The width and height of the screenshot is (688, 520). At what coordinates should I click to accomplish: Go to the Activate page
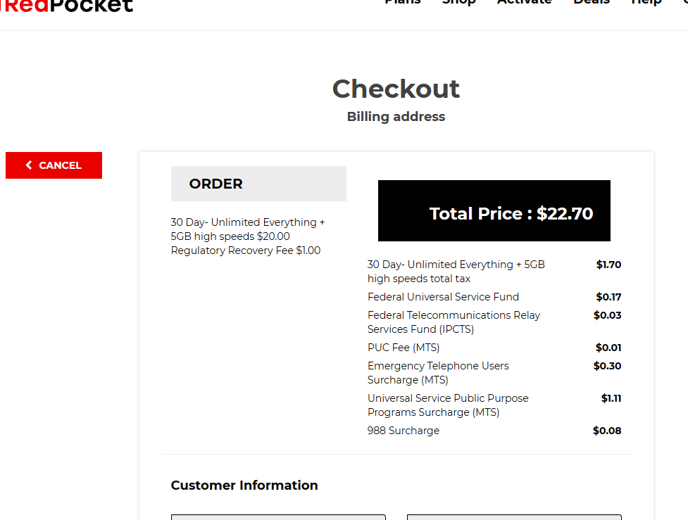[x=524, y=3]
